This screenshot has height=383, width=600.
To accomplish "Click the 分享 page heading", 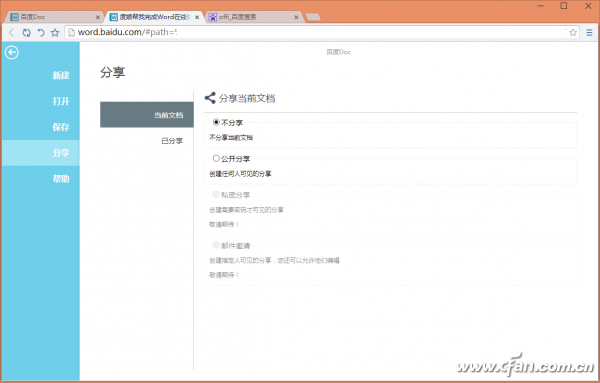I will [112, 72].
